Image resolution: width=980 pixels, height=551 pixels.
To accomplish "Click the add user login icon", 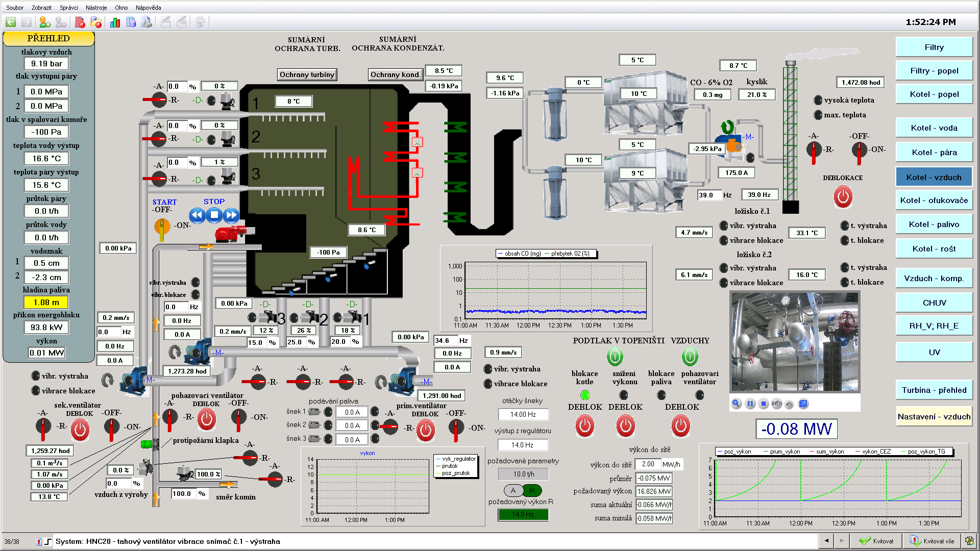I will 45,22.
